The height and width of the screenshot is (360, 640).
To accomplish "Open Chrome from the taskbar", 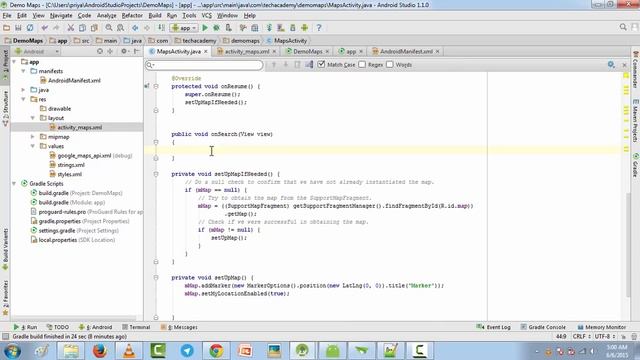I will click(216, 351).
